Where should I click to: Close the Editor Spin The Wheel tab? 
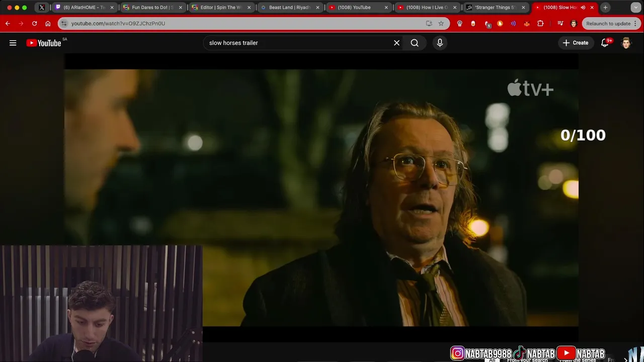[x=249, y=8]
